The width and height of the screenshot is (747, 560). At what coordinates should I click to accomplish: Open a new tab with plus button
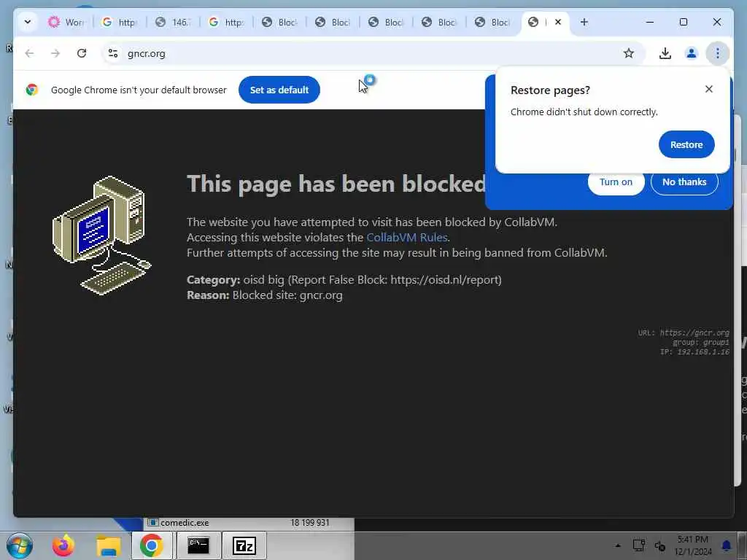point(584,22)
